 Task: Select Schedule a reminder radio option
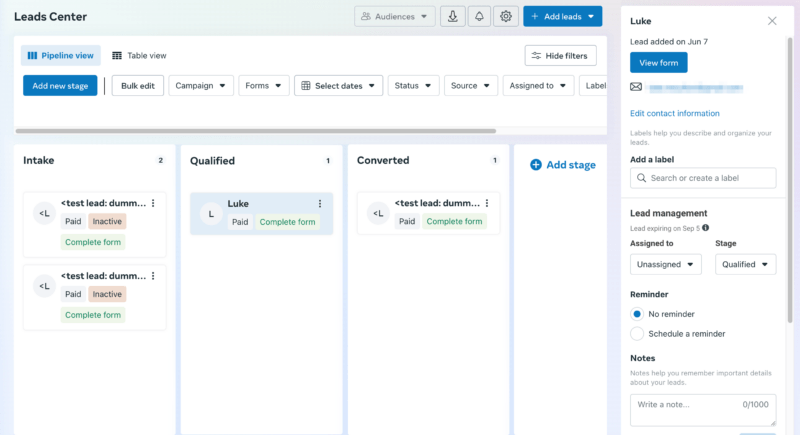coord(637,333)
